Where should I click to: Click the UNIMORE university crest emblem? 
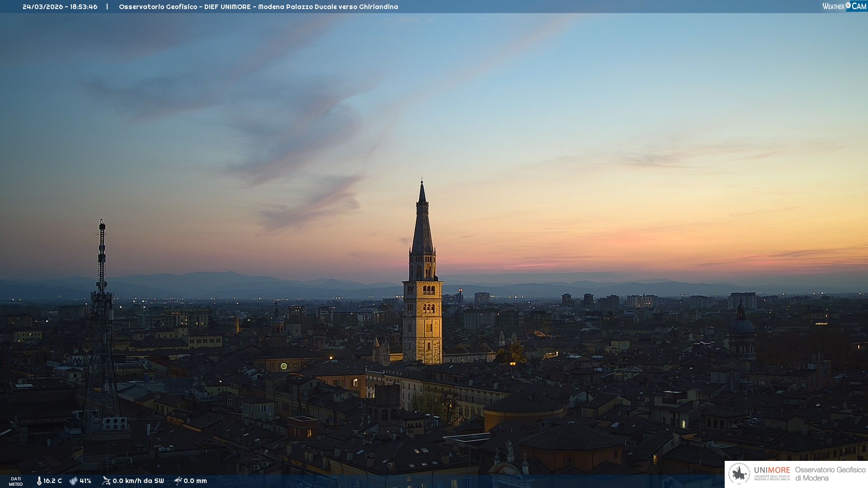pos(740,474)
